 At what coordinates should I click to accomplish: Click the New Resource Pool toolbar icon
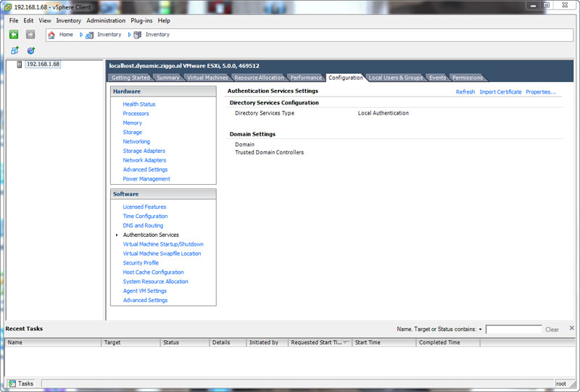[31, 50]
